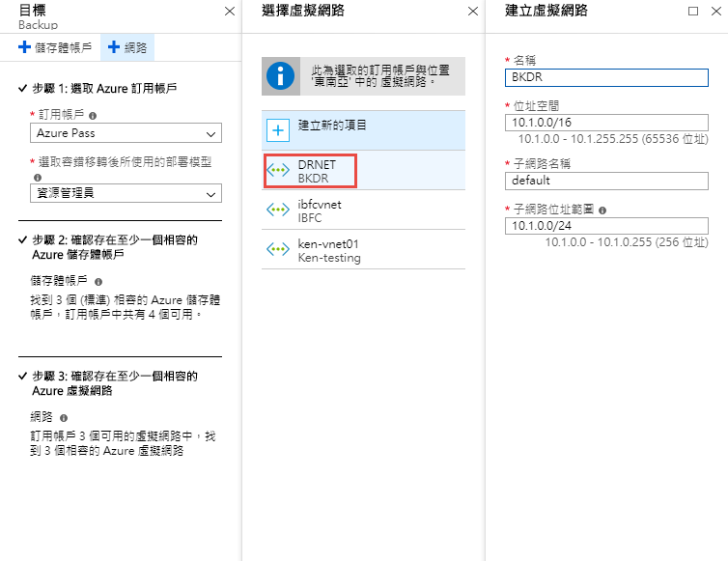Image resolution: width=728 pixels, height=561 pixels.
Task: Click blue info circle in 選擇虛擬網路 banner
Action: tap(280, 76)
